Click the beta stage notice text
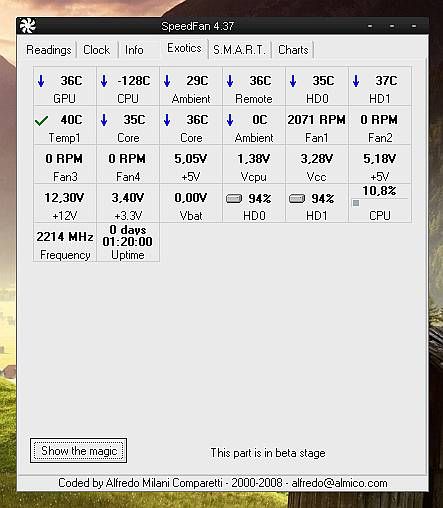This screenshot has width=443, height=508. tap(268, 453)
